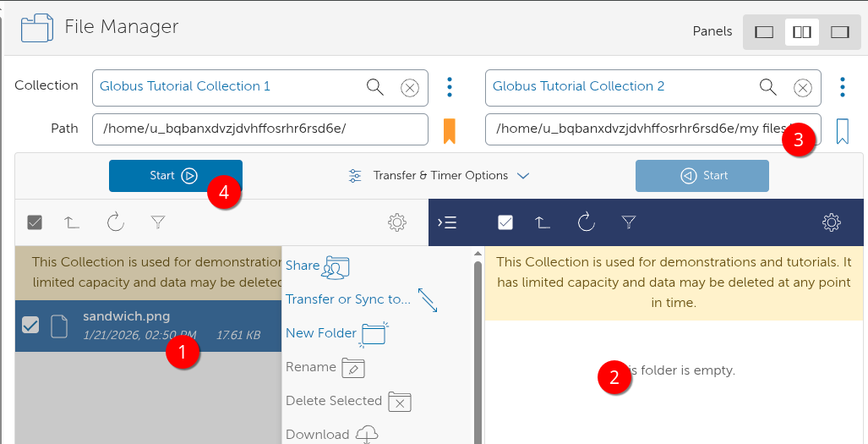Image resolution: width=868 pixels, height=444 pixels.
Task: Expand Transfer & Timer Options
Action: 439,176
